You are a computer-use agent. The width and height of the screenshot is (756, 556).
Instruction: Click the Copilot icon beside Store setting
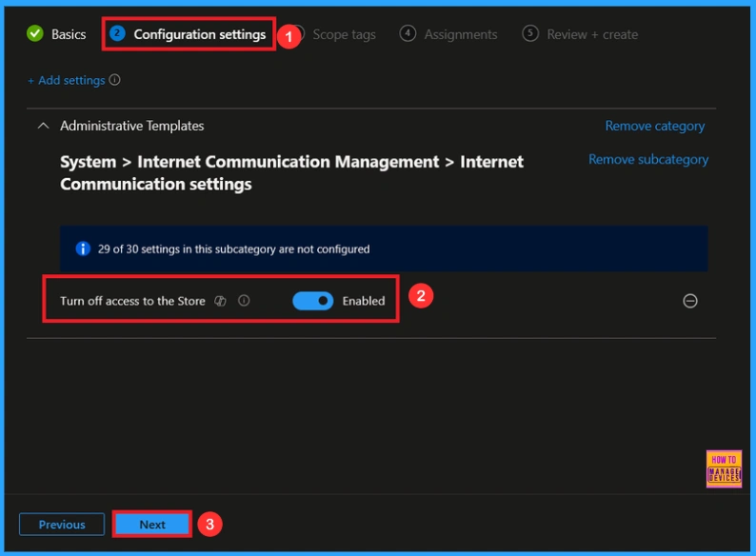pyautogui.click(x=220, y=301)
